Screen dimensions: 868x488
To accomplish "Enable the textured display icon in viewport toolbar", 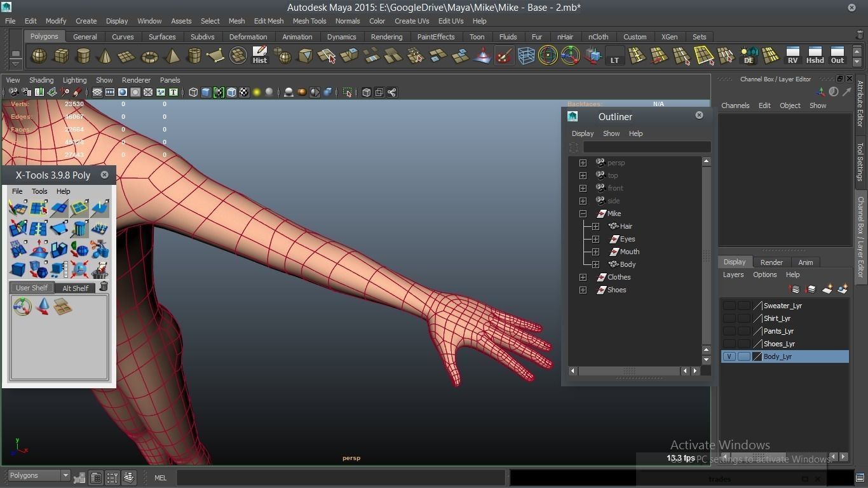I will tap(244, 93).
